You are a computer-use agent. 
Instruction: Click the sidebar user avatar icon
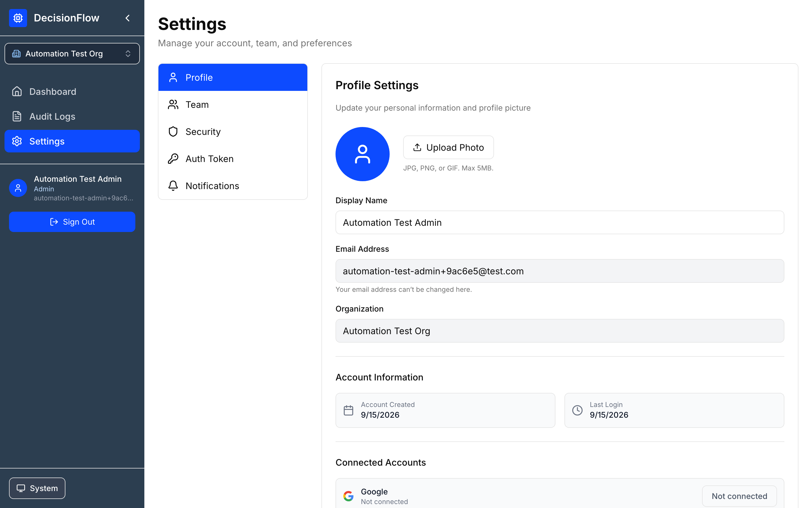[x=18, y=188]
